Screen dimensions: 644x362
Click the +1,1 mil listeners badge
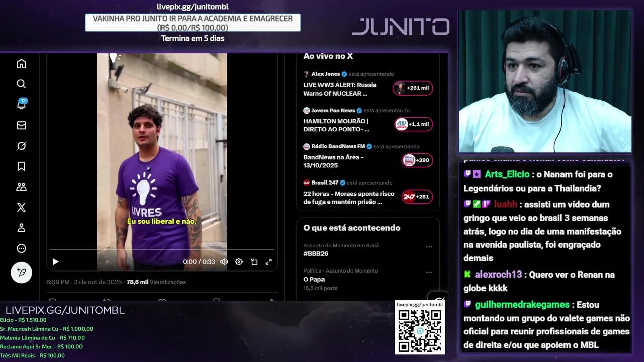[x=414, y=124]
